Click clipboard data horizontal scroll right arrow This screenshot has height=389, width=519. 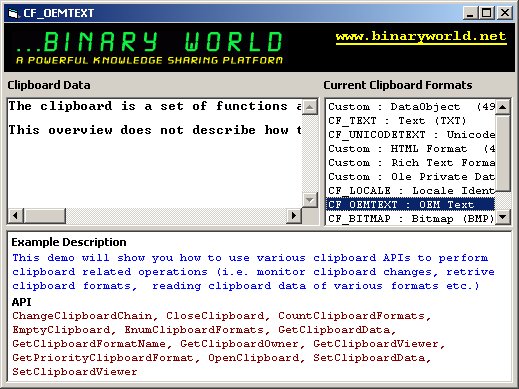(x=294, y=215)
